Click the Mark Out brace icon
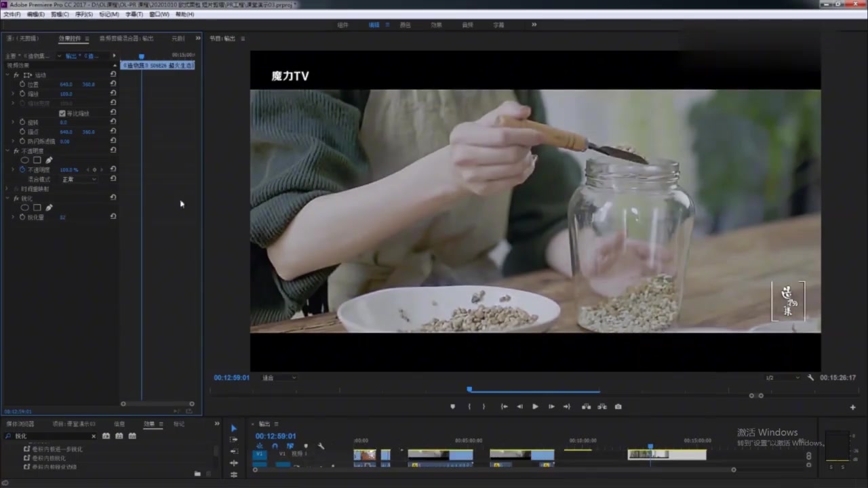 click(484, 407)
